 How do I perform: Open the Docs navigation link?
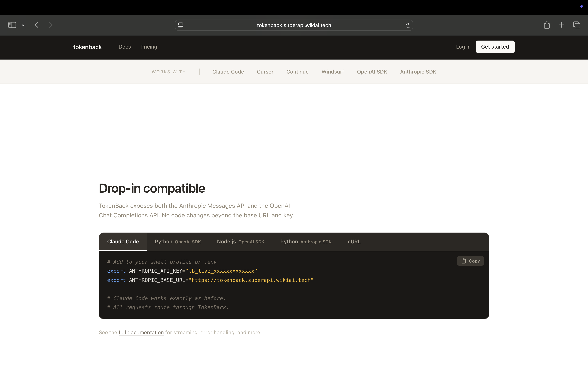125,47
